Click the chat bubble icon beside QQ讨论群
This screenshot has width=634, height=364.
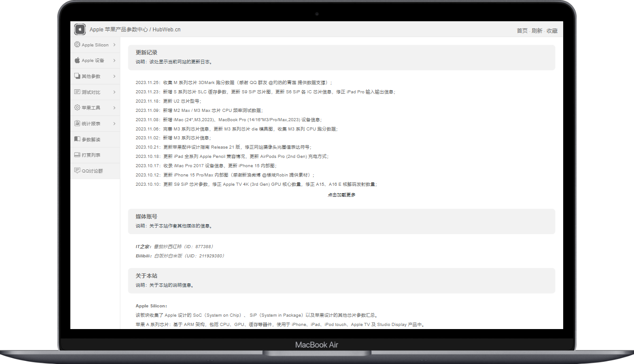click(x=77, y=171)
